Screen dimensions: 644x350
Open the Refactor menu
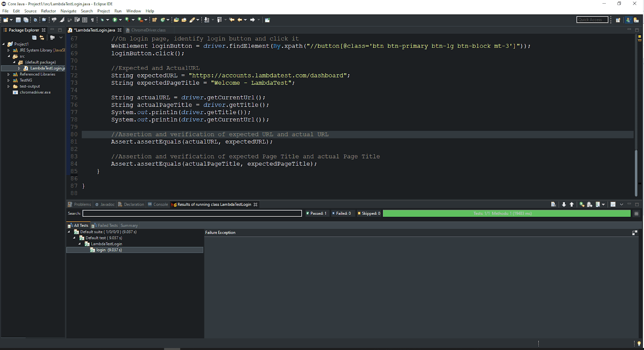click(48, 11)
